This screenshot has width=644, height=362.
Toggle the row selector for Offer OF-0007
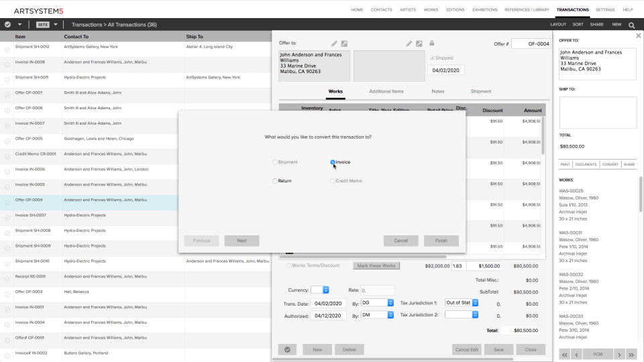(7, 95)
